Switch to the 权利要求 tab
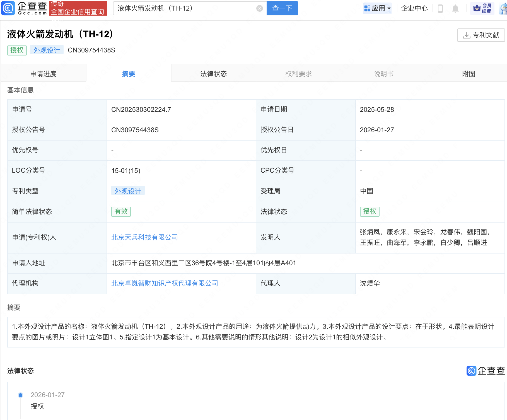Viewport: 507px width, 420px height. pos(298,74)
